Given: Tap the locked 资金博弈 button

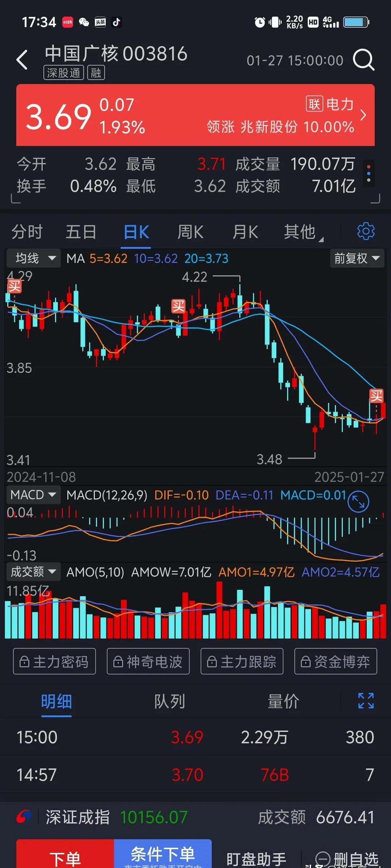Looking at the screenshot, I should click(336, 661).
